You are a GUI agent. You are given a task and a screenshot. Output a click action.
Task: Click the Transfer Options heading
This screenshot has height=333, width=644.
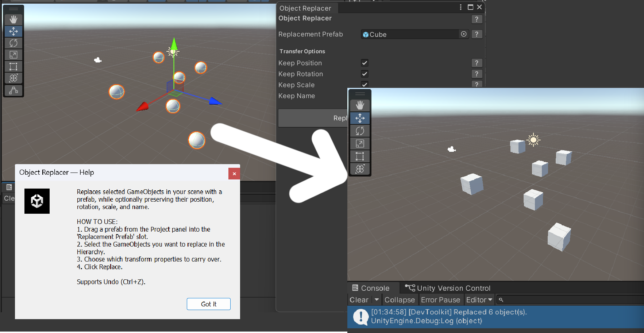click(302, 51)
